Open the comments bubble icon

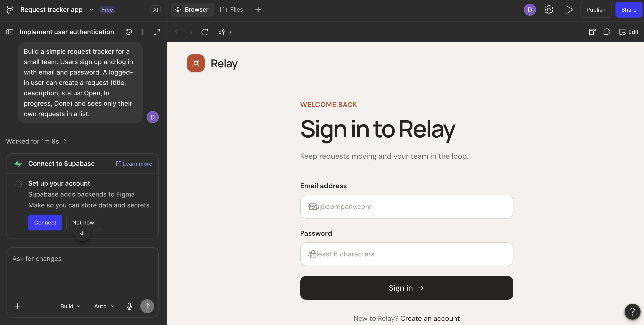(607, 32)
